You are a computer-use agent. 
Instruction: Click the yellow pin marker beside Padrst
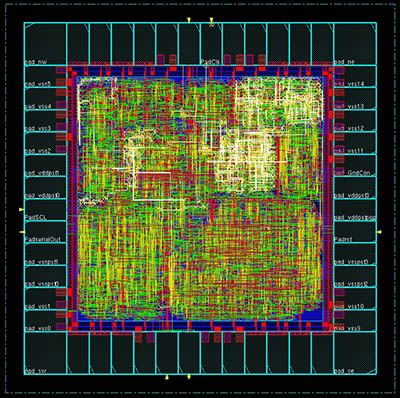tap(379, 232)
